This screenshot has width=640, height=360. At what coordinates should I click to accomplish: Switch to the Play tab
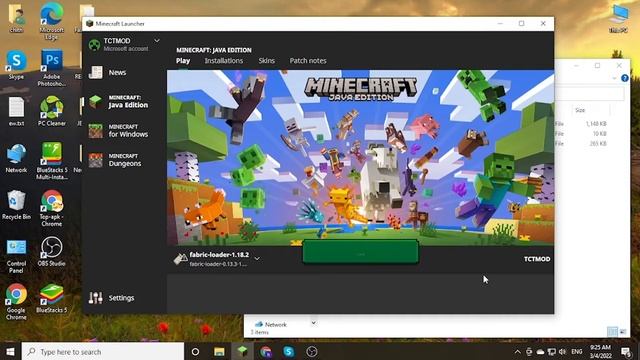[x=183, y=61]
